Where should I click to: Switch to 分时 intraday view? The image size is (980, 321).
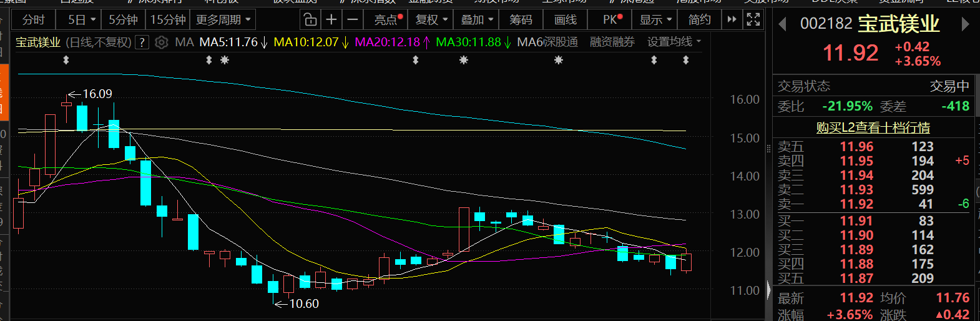[x=34, y=19]
